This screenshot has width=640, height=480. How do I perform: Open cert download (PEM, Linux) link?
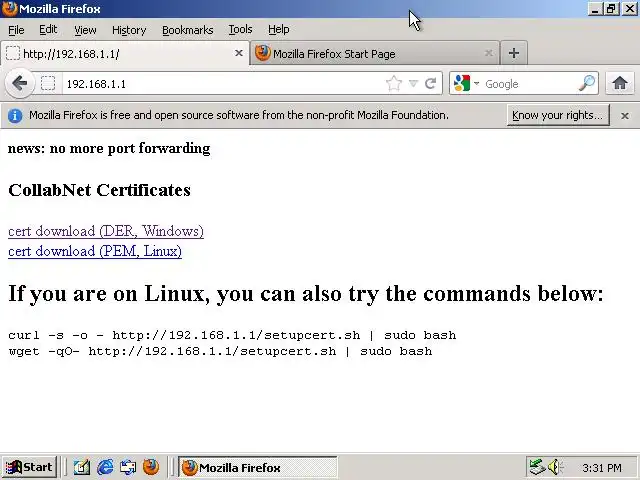coord(95,251)
